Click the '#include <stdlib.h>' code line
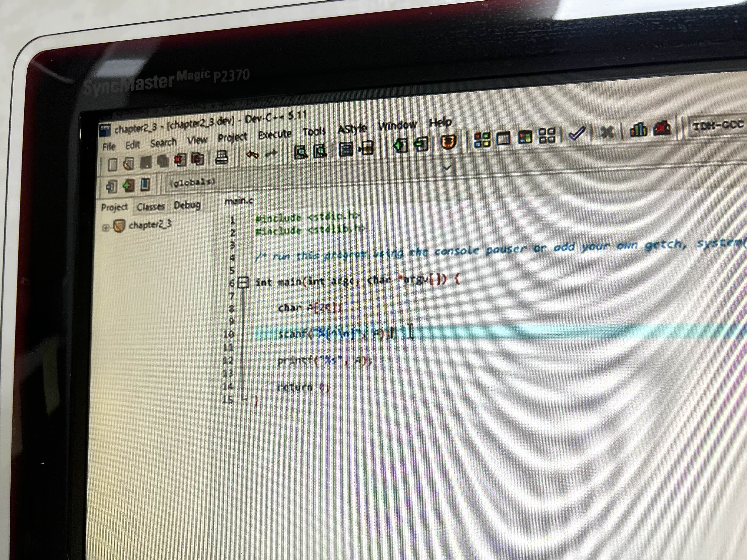The height and width of the screenshot is (560, 747). (x=310, y=230)
